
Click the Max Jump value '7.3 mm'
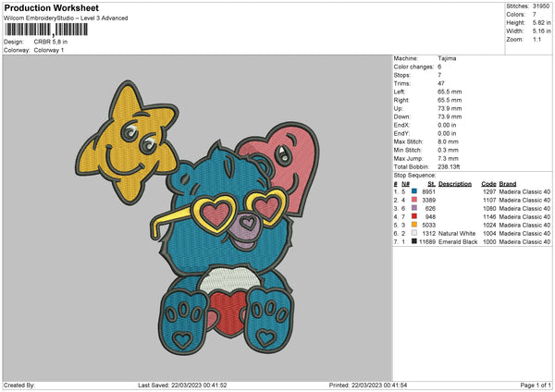click(448, 158)
